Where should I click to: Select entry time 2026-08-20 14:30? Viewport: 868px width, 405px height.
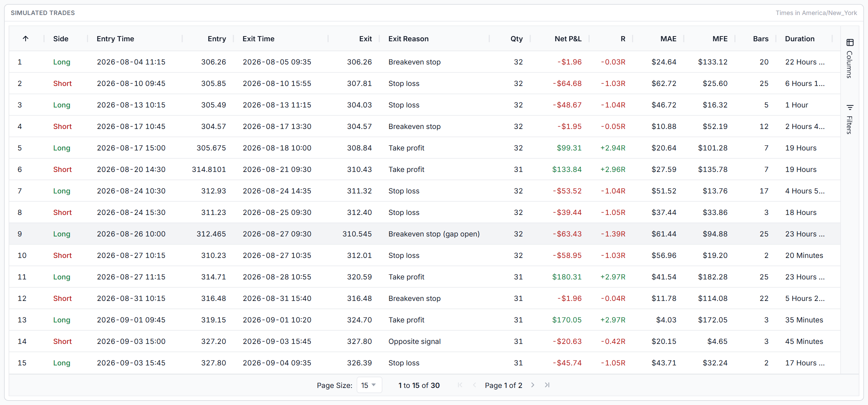[131, 170]
